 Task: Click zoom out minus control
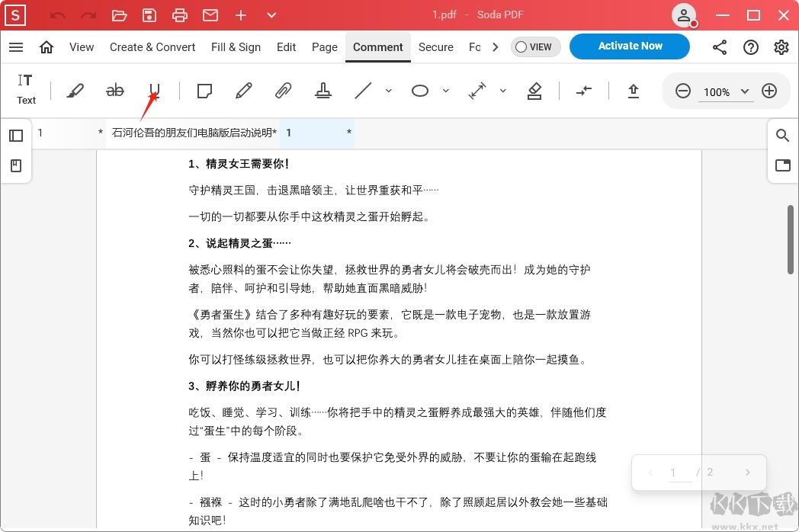[683, 90]
